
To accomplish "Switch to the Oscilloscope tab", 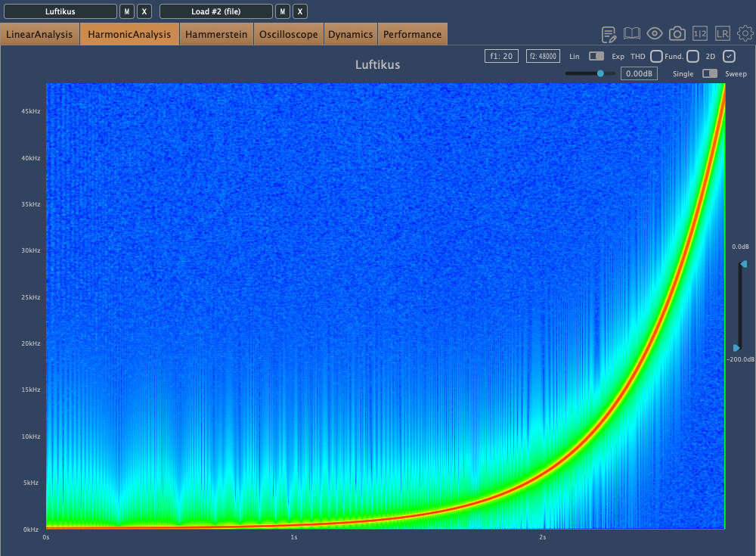I will [x=288, y=34].
